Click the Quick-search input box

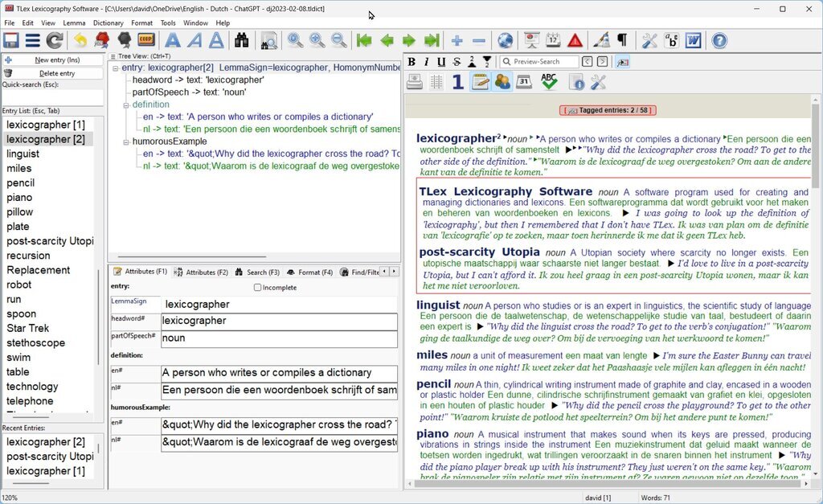tap(52, 97)
